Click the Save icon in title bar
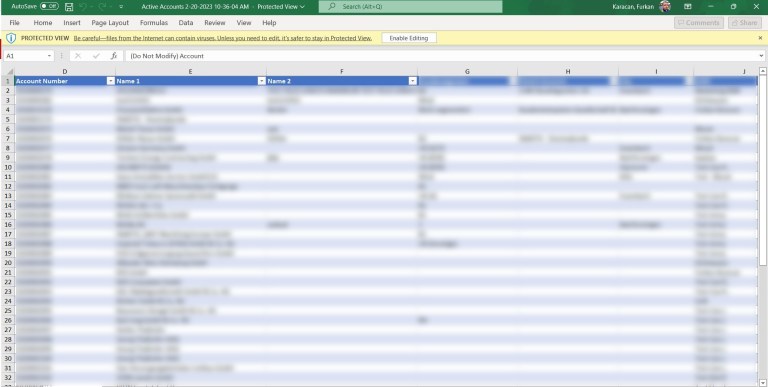The width and height of the screenshot is (768, 387). coord(69,7)
